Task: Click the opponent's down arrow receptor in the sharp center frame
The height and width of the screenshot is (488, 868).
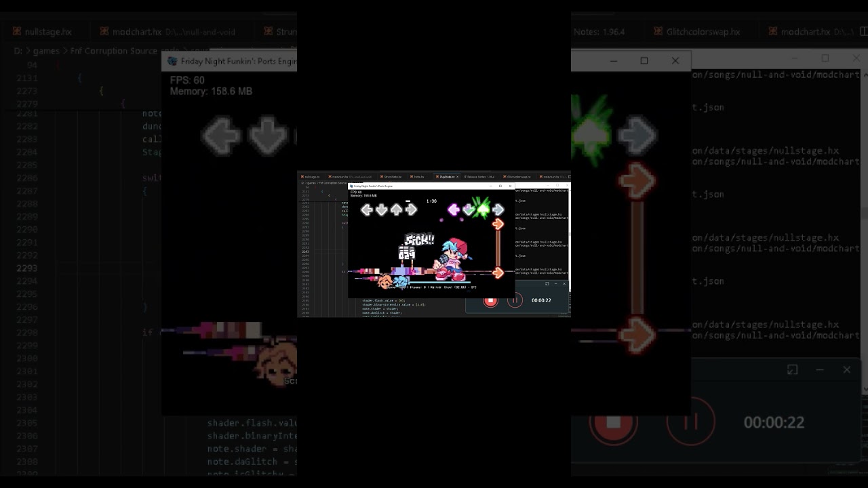Action: [x=382, y=210]
